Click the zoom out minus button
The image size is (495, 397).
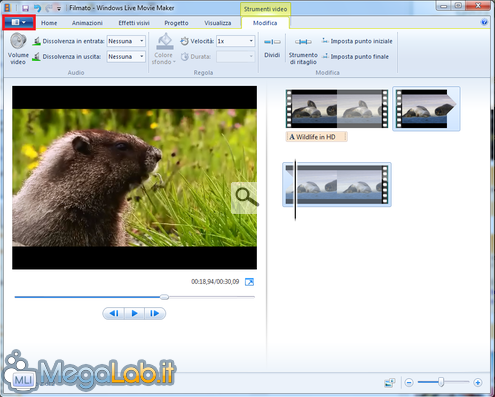[x=409, y=382]
